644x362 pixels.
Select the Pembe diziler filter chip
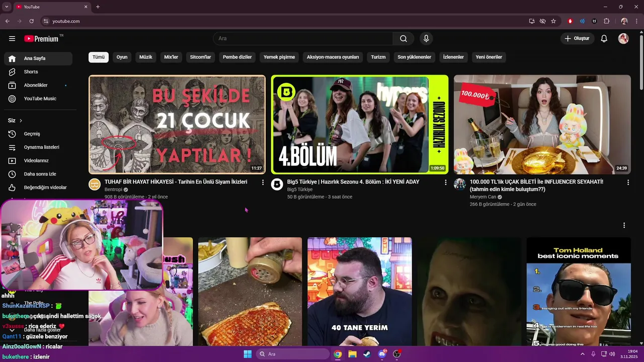(x=237, y=57)
